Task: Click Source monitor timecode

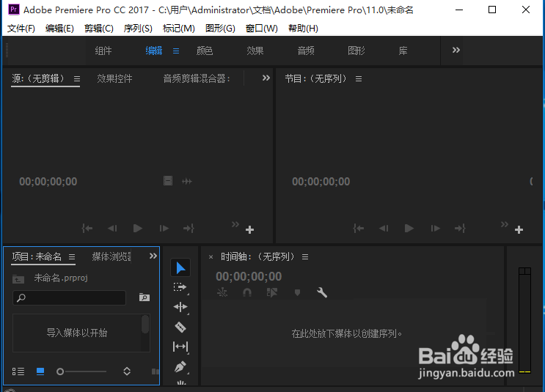Action: tap(48, 182)
